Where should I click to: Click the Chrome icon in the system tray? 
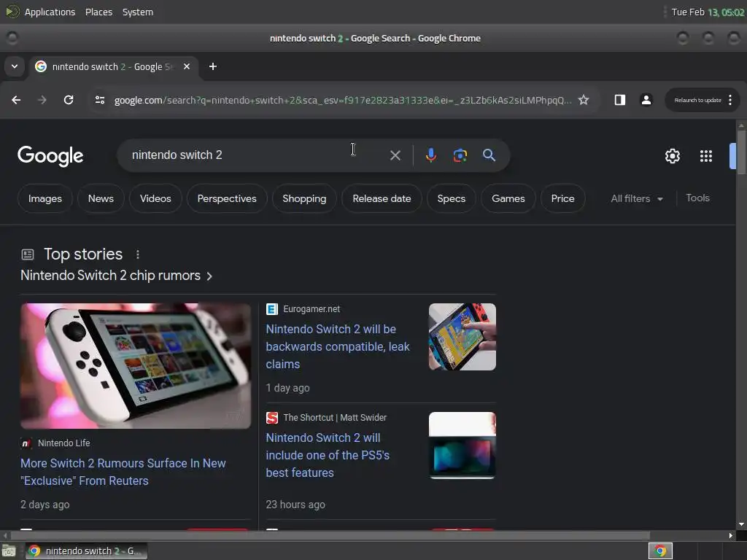pos(660,551)
